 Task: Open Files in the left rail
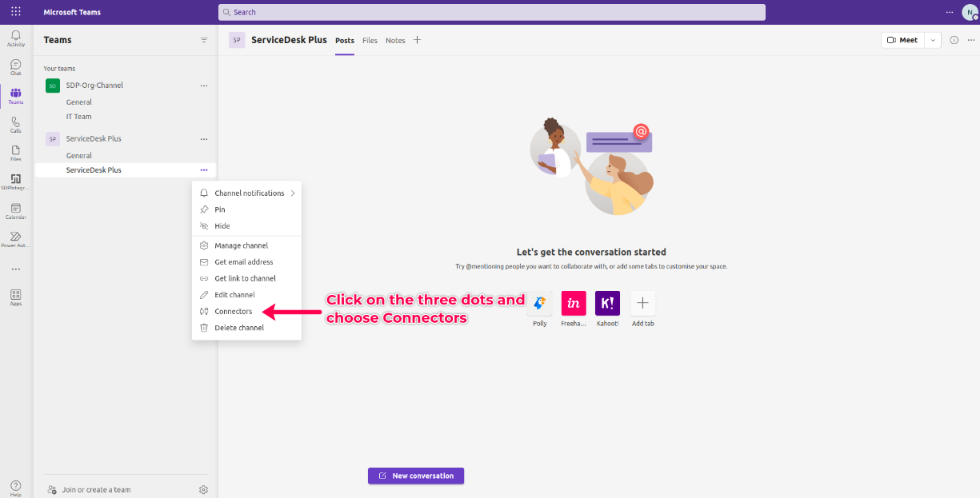(x=16, y=153)
